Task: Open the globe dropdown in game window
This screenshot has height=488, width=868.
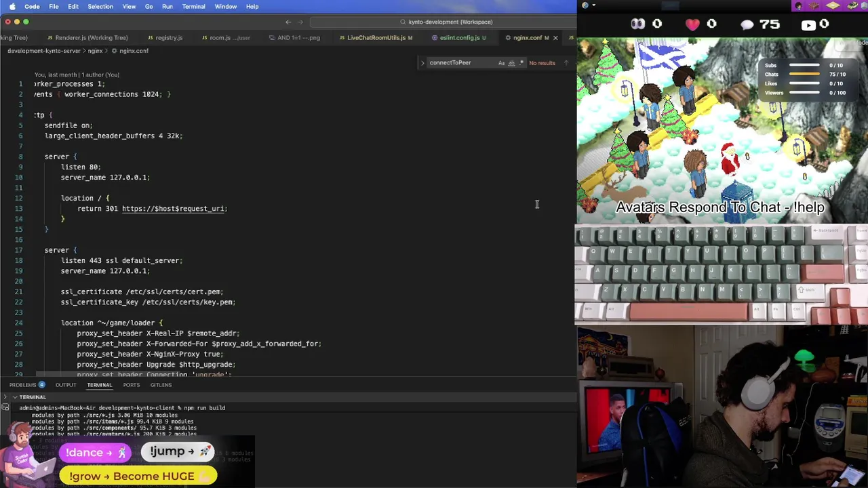Action: pyautogui.click(x=587, y=5)
